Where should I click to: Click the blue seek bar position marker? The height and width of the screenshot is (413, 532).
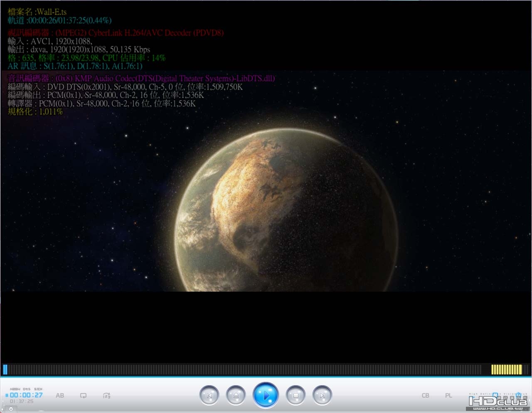click(5, 369)
